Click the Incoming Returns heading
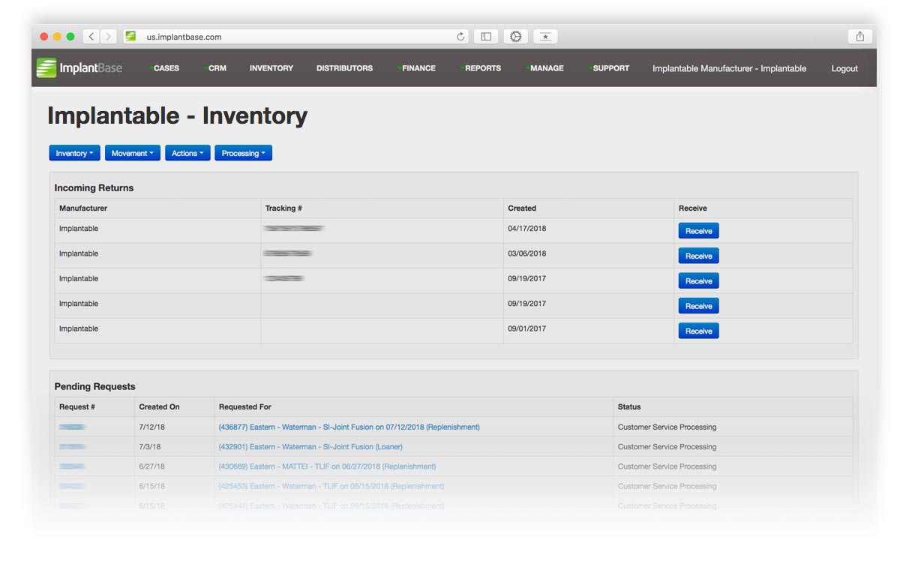Screen dimensions: 900x588 (94, 187)
